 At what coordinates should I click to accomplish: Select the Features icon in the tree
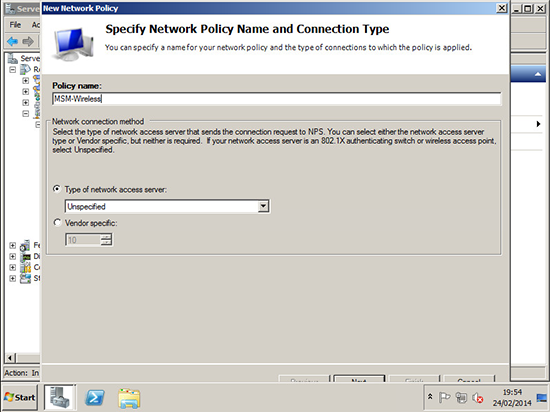(25, 245)
